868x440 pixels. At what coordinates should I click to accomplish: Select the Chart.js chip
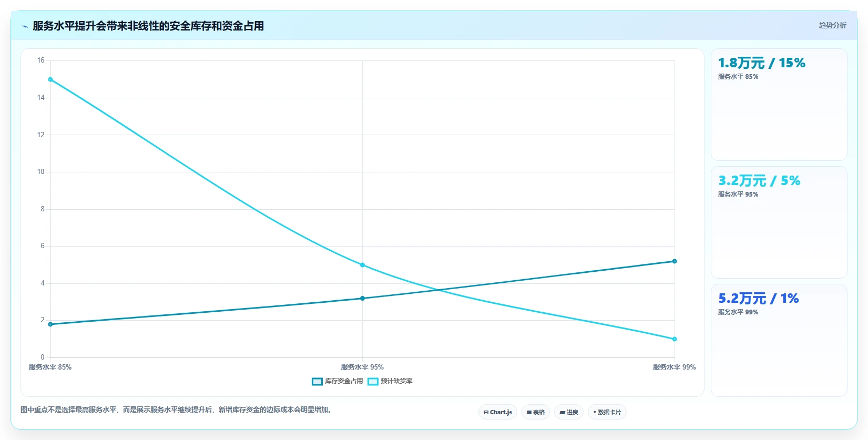pos(498,412)
